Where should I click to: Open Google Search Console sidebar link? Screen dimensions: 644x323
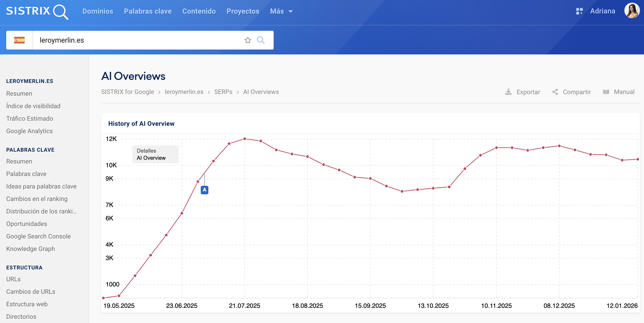click(39, 236)
